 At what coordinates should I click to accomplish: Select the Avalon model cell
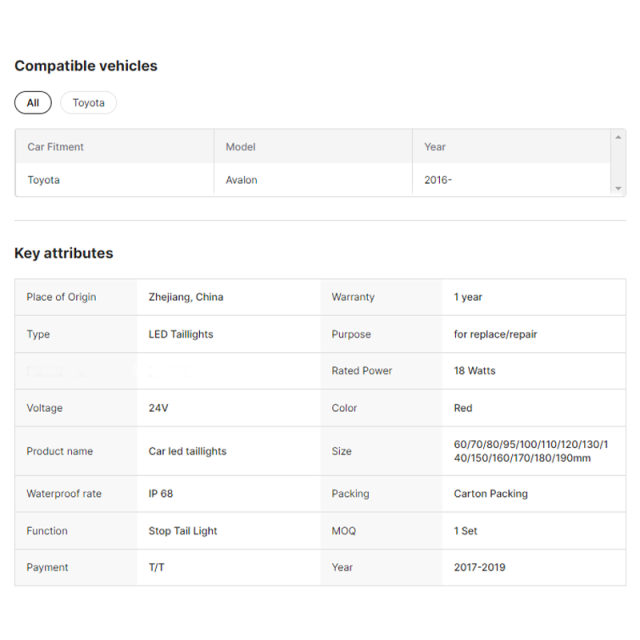pos(242,180)
